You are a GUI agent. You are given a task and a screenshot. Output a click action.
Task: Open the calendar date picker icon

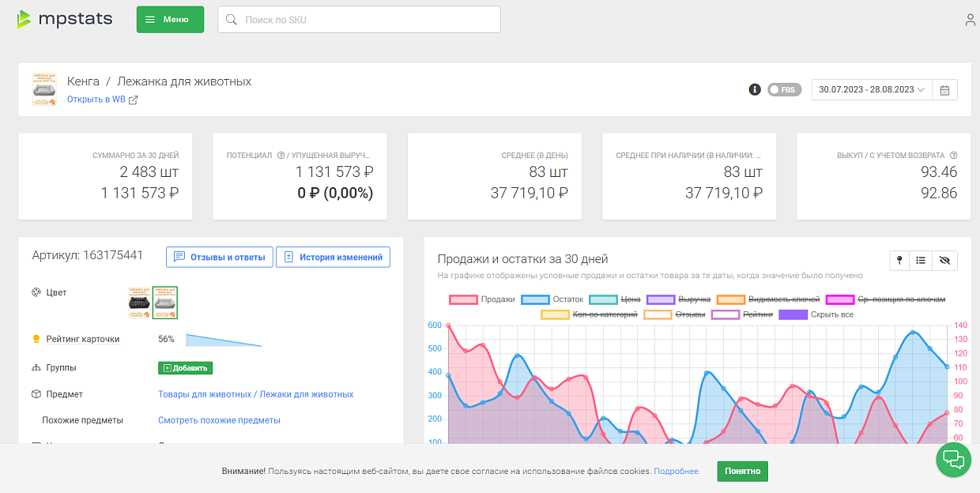[x=944, y=90]
